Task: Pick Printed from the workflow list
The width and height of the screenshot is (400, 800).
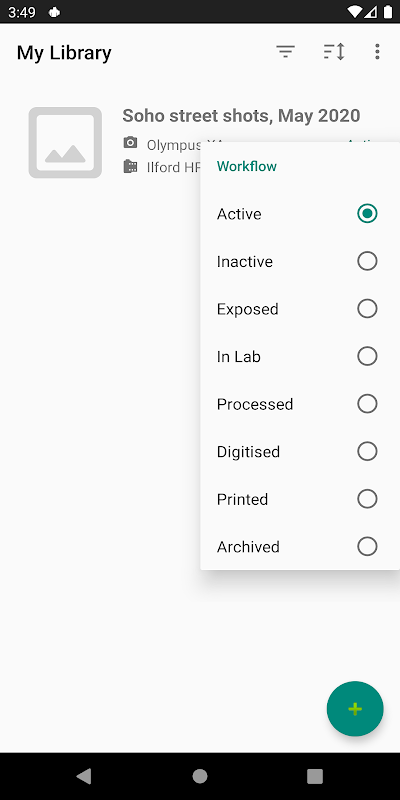Action: (300, 499)
